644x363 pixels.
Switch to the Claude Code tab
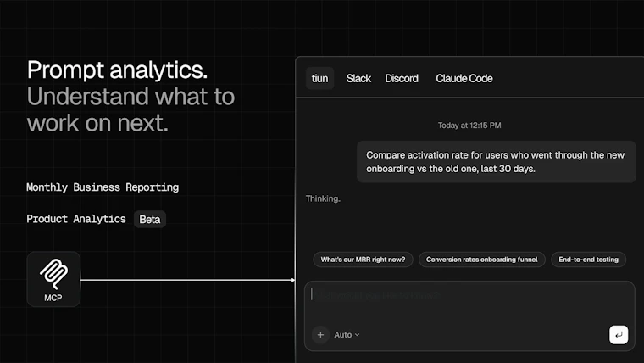(x=464, y=78)
